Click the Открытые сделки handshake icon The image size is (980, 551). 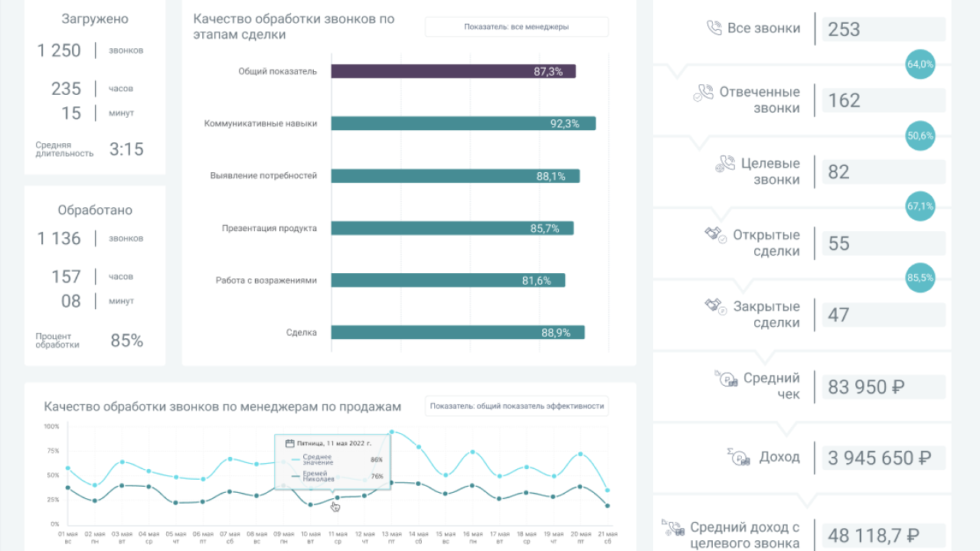click(x=715, y=235)
